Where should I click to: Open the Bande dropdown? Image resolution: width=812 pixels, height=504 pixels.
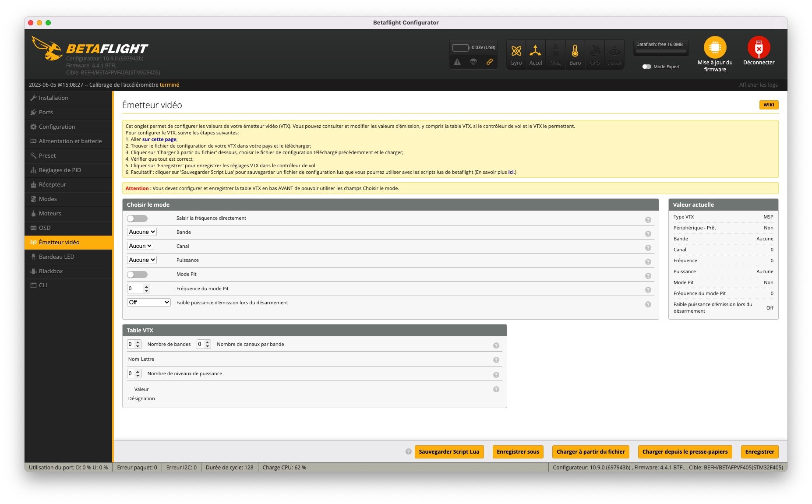[141, 232]
